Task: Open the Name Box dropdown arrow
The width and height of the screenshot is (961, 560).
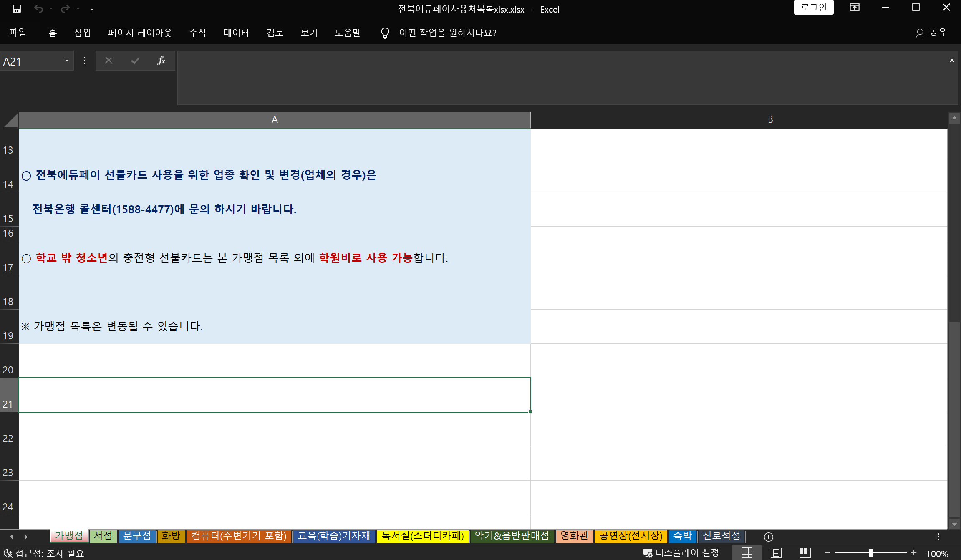Action: 67,61
